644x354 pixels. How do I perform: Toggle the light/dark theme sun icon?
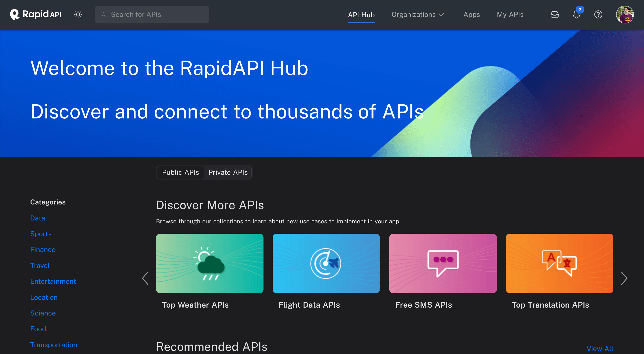[78, 14]
